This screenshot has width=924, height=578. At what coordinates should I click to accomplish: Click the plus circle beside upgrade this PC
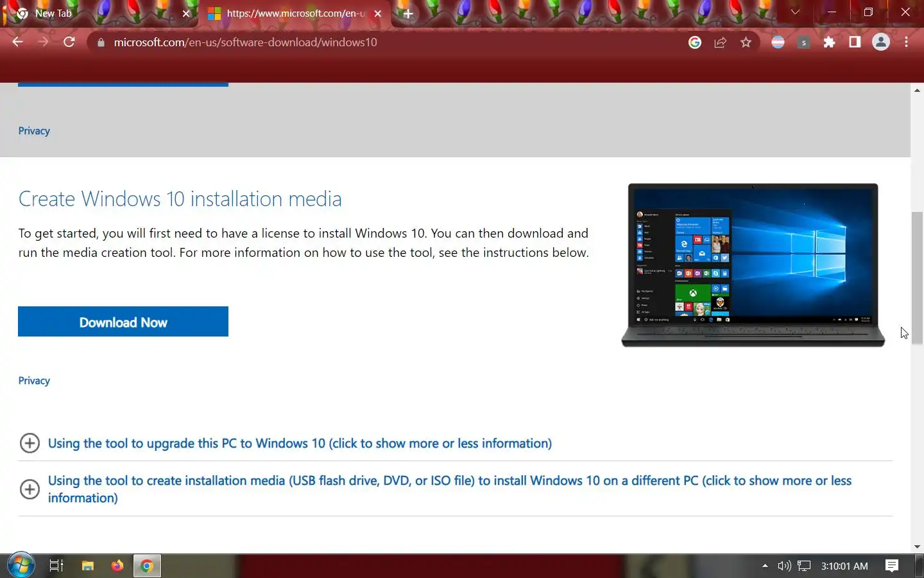click(30, 443)
